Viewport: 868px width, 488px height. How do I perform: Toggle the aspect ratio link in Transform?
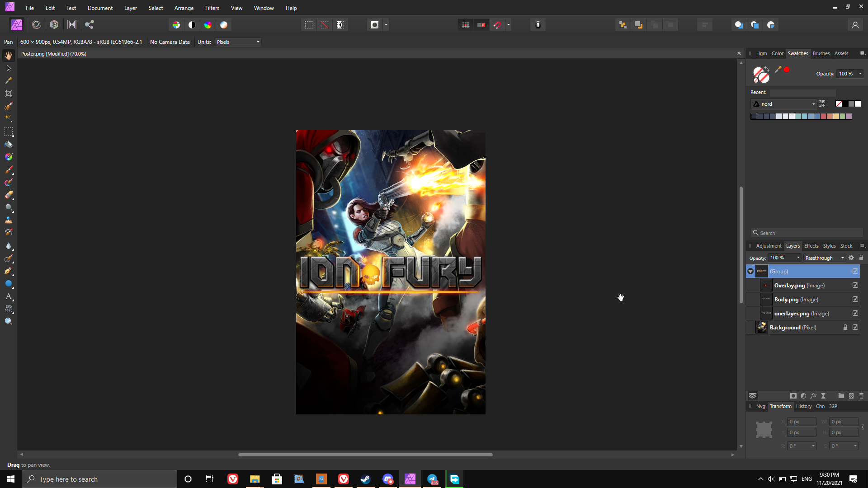pos(863,427)
